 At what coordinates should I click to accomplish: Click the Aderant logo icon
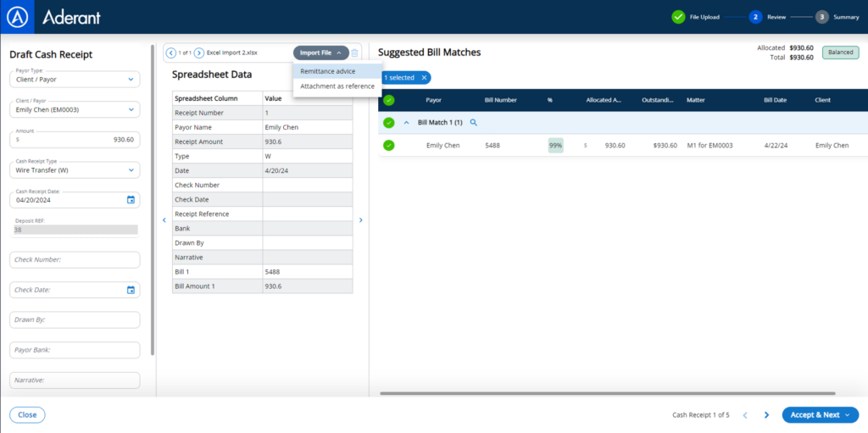coord(17,17)
